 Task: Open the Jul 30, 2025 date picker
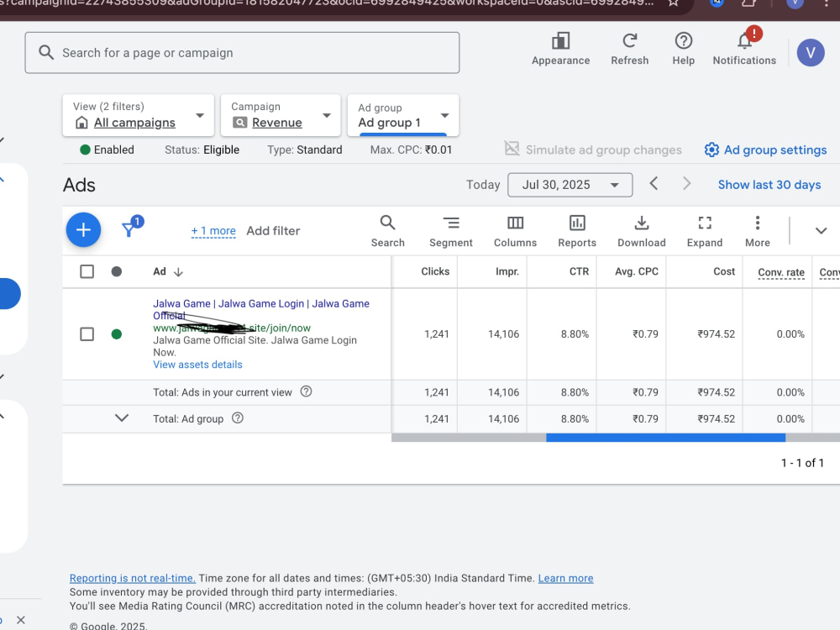pyautogui.click(x=570, y=185)
